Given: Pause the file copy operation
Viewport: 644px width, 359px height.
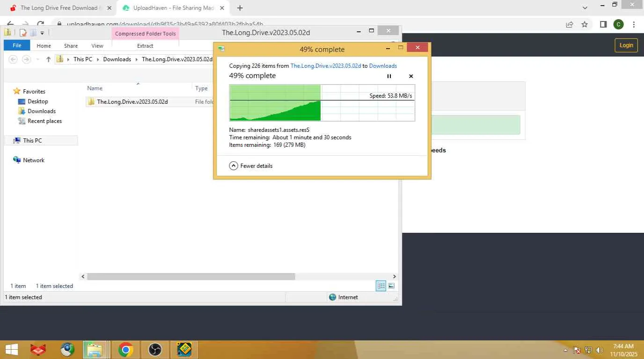Looking at the screenshot, I should click(389, 76).
